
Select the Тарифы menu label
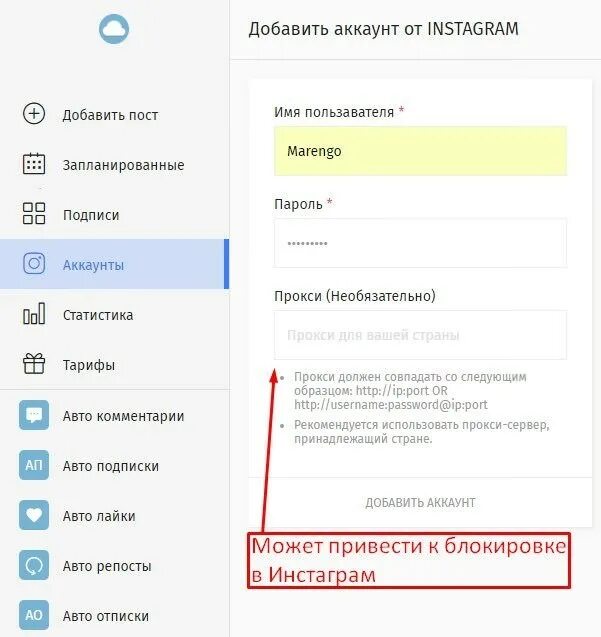click(x=89, y=365)
